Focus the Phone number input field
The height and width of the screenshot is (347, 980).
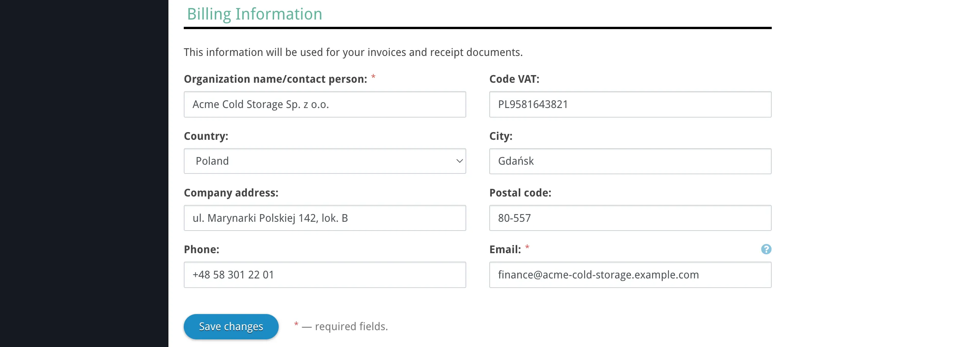[325, 275]
